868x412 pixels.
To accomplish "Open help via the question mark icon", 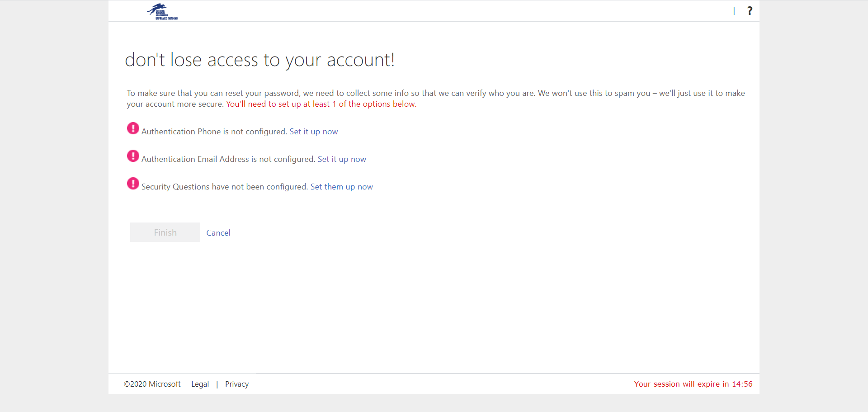I will click(750, 11).
